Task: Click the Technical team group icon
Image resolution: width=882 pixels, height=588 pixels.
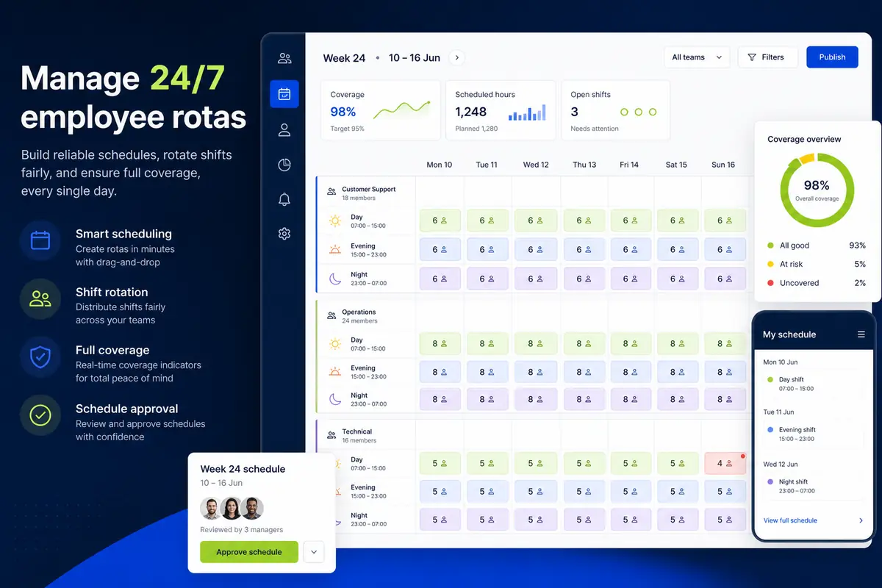Action: coord(331,434)
